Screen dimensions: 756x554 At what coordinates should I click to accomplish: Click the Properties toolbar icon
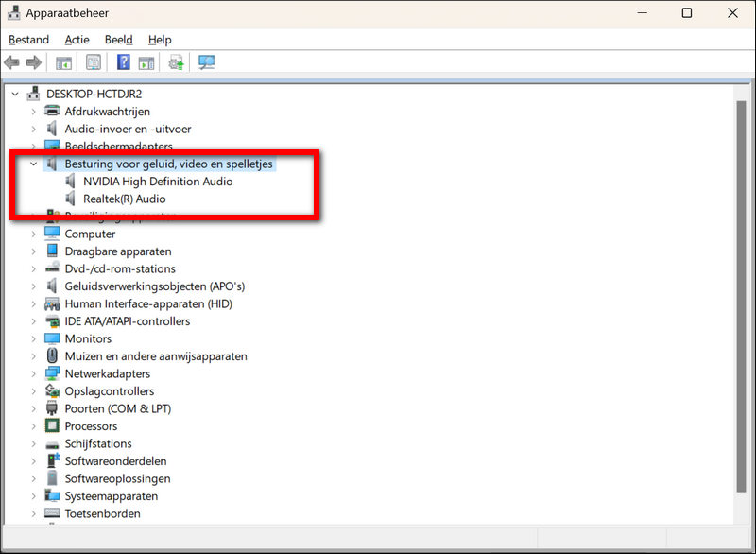pyautogui.click(x=94, y=62)
